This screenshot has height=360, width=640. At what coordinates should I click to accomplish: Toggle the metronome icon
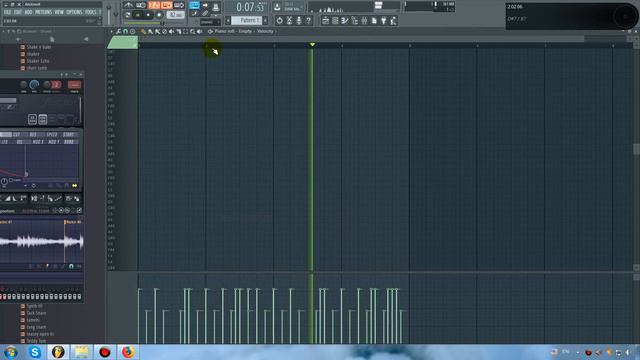[x=128, y=5]
